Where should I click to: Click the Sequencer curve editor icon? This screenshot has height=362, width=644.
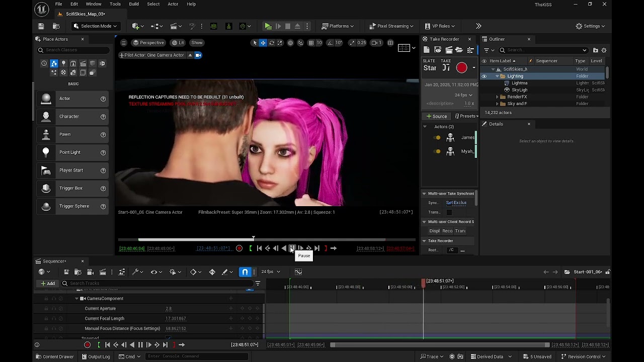[298, 272]
